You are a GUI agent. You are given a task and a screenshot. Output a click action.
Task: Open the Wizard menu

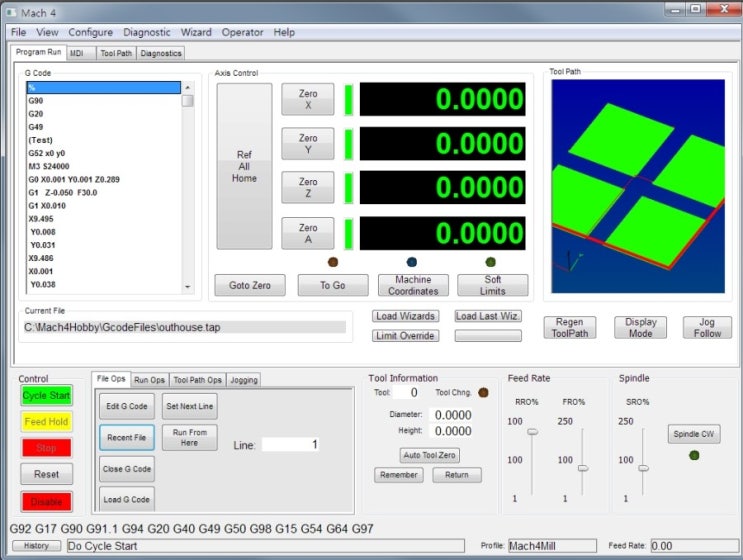click(x=196, y=32)
